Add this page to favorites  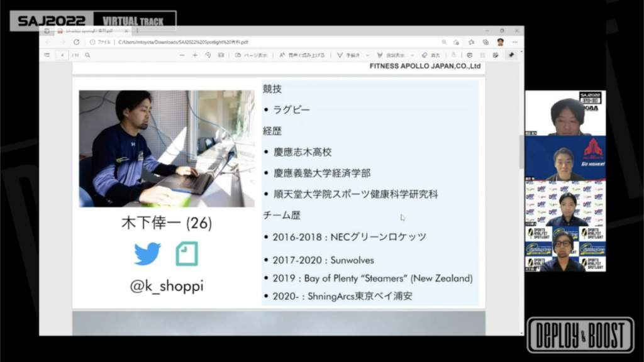tap(457, 42)
